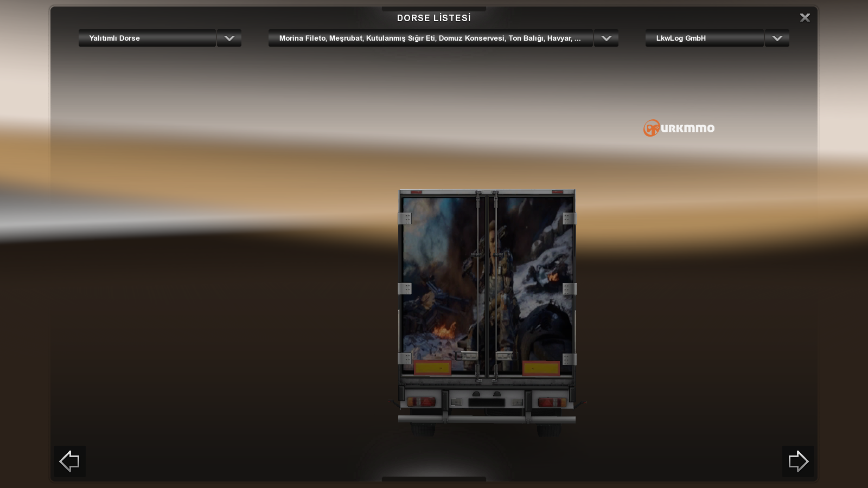Close the Dorse Listesi window
The width and height of the screenshot is (868, 488).
coord(805,18)
